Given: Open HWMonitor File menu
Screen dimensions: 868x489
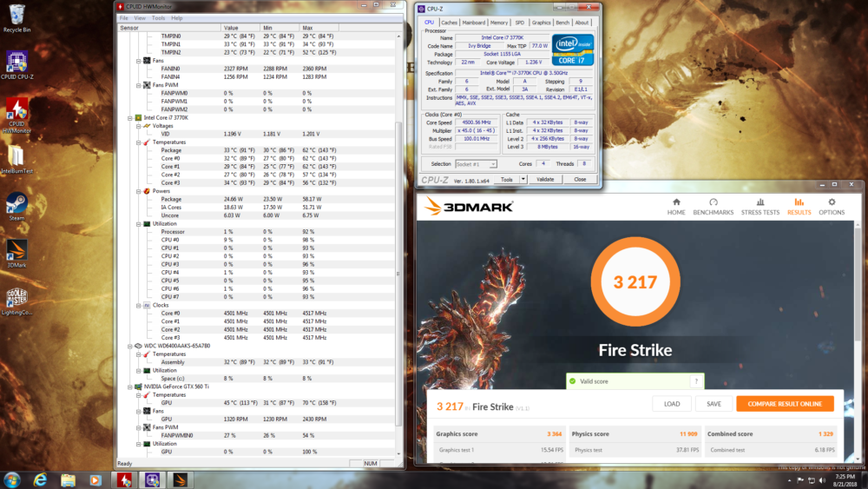Looking at the screenshot, I should point(124,18).
